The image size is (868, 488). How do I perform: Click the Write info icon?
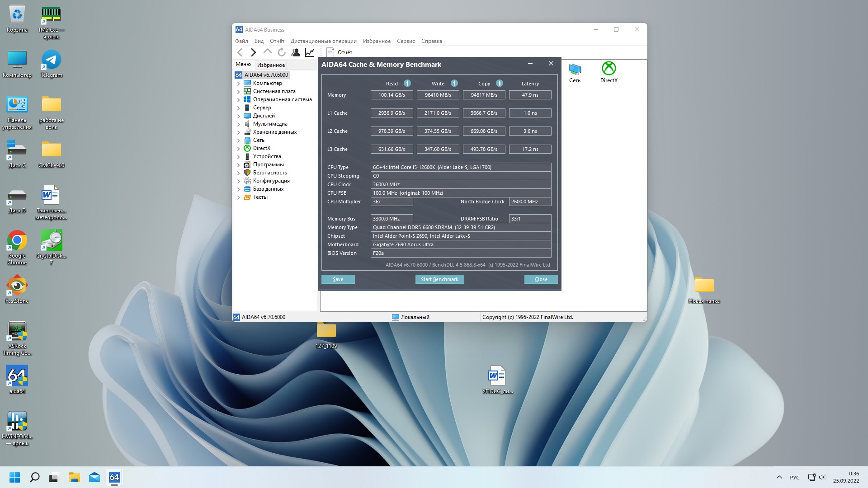coord(454,83)
